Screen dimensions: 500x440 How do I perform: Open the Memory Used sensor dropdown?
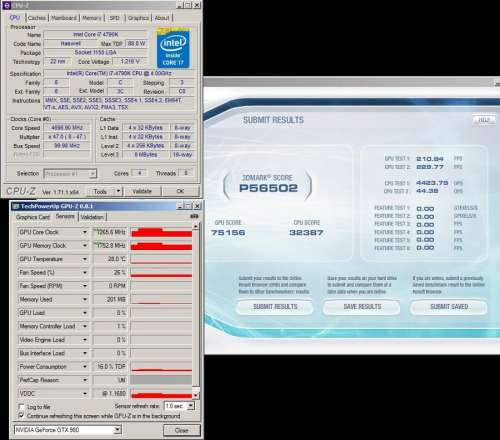point(85,299)
